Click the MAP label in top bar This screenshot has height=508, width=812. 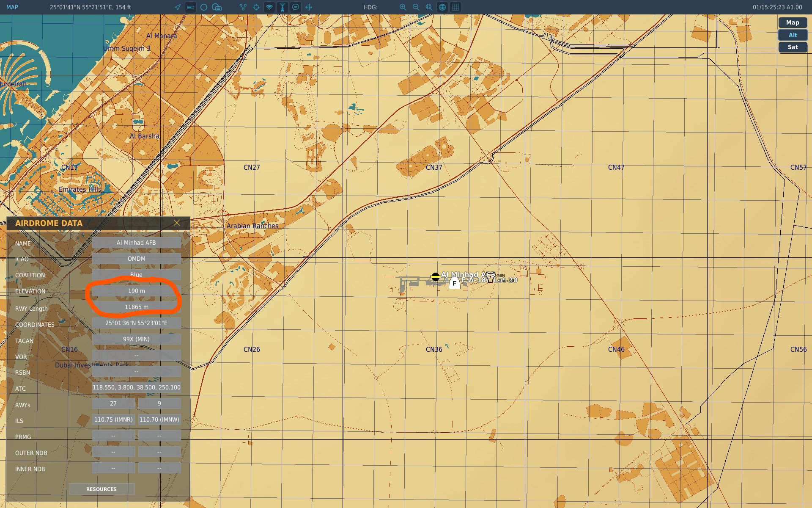click(x=12, y=7)
